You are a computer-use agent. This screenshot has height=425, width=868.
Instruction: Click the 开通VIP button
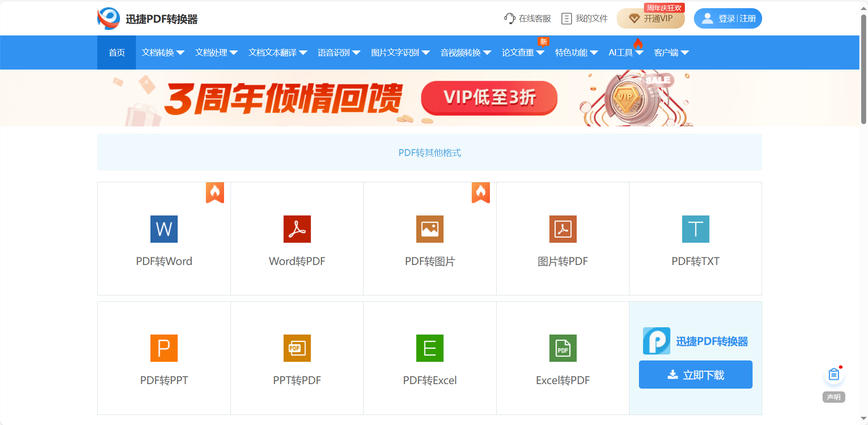[x=651, y=19]
